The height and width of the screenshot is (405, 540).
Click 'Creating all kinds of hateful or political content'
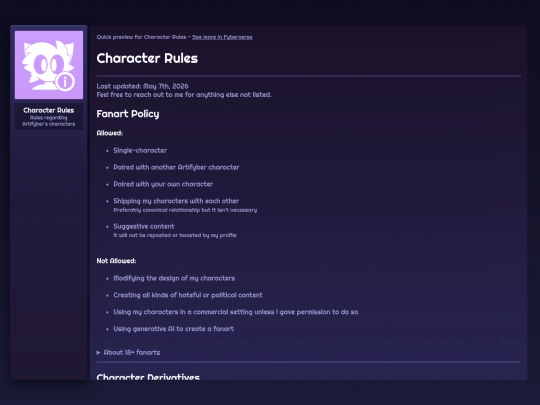188,295
